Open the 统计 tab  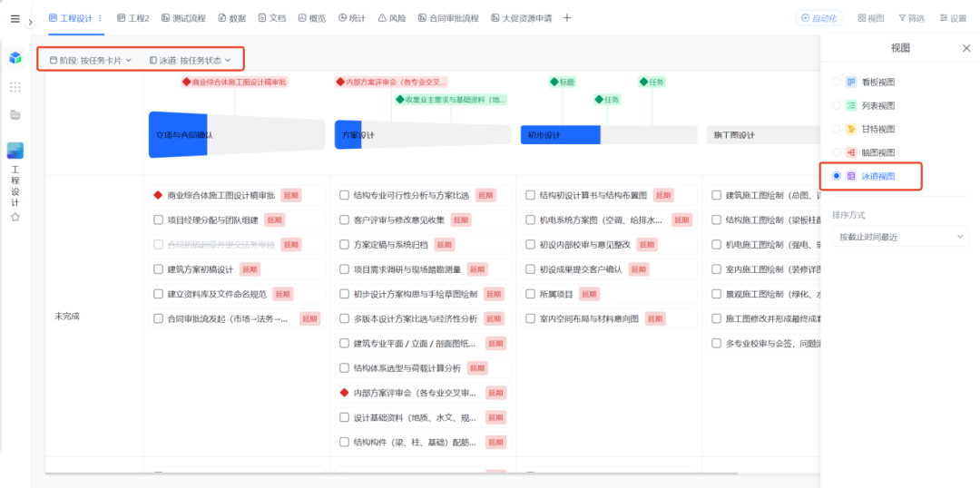tap(352, 18)
